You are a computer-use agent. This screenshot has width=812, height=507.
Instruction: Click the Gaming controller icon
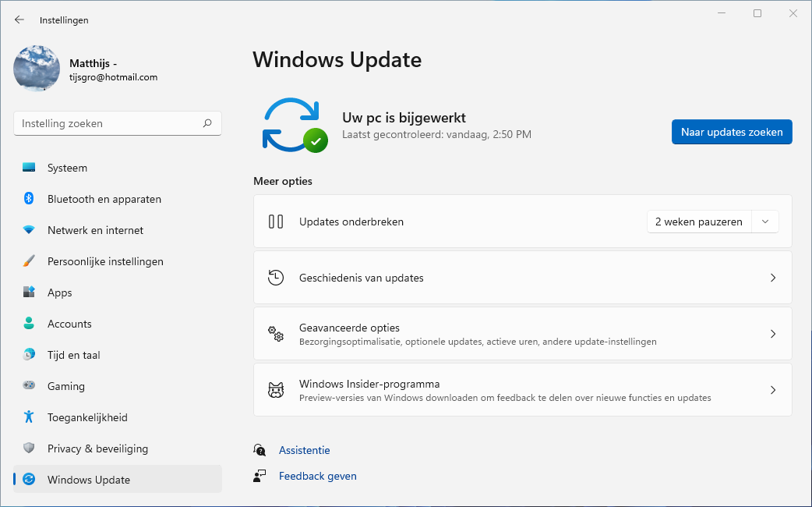pyautogui.click(x=29, y=386)
